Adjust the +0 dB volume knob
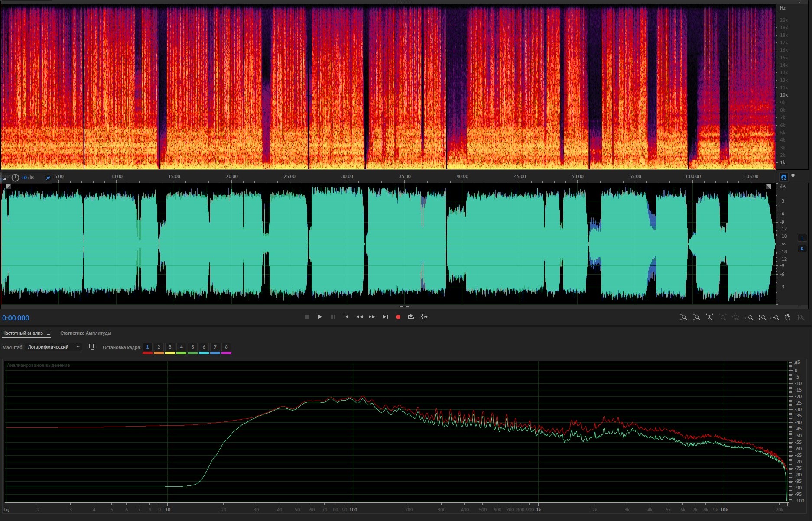The width and height of the screenshot is (812, 521). point(16,178)
